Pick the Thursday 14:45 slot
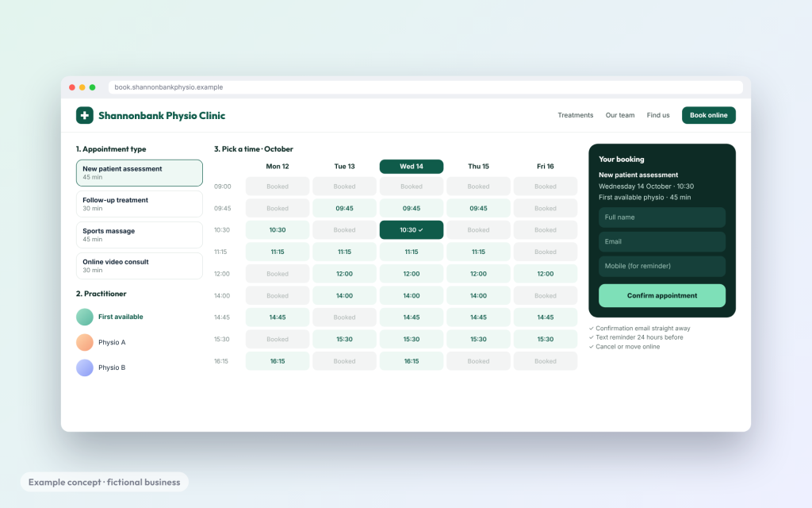This screenshot has height=508, width=812. coord(478,317)
